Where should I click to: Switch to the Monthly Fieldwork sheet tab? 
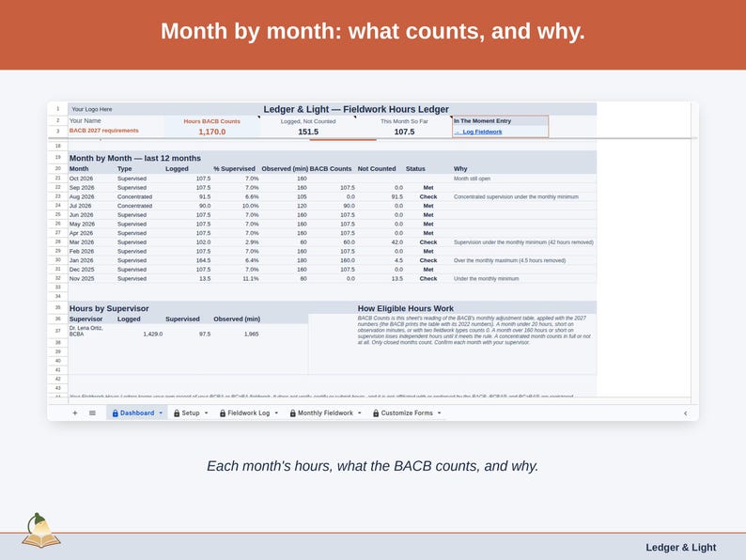(x=325, y=413)
